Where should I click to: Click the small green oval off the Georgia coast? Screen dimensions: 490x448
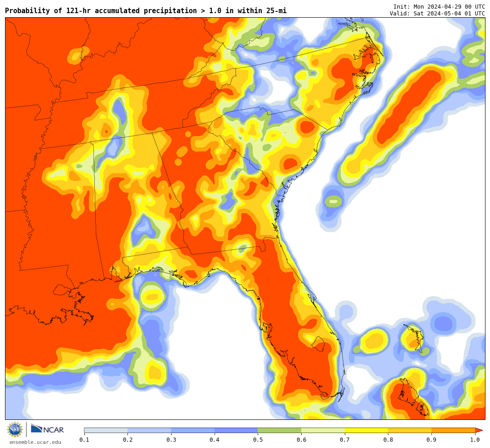tap(333, 201)
